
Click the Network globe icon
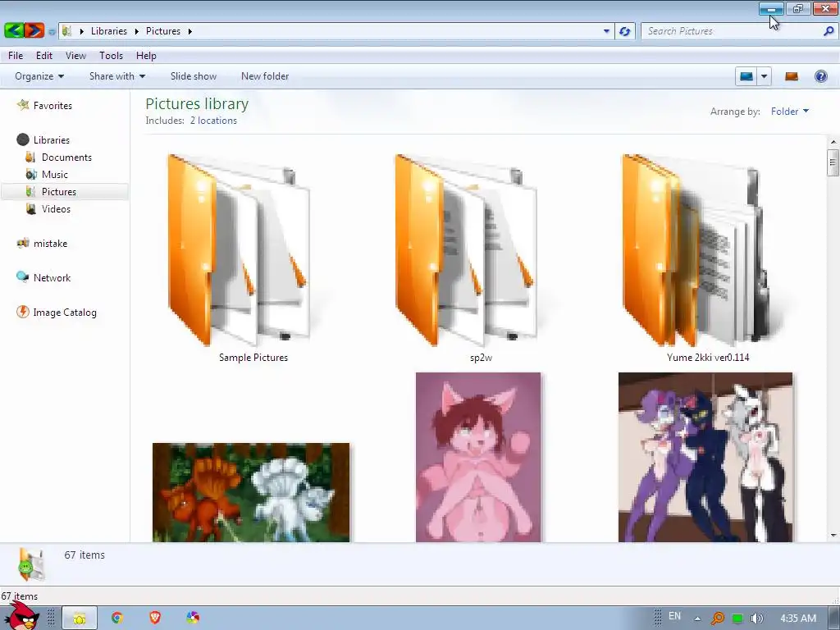(x=22, y=277)
